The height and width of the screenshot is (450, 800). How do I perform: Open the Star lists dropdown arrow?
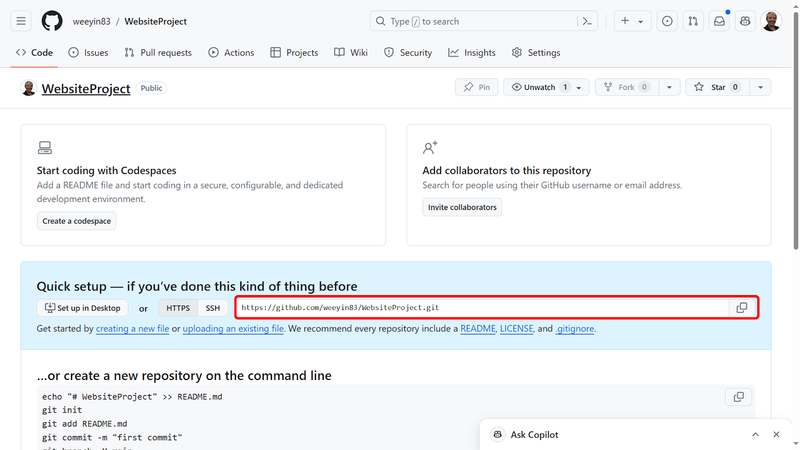point(760,87)
